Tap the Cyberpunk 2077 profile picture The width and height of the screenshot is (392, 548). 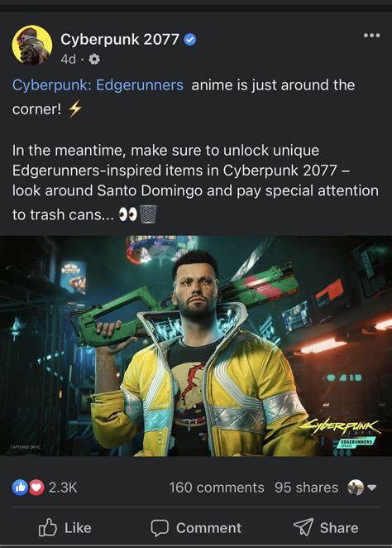coord(32,45)
